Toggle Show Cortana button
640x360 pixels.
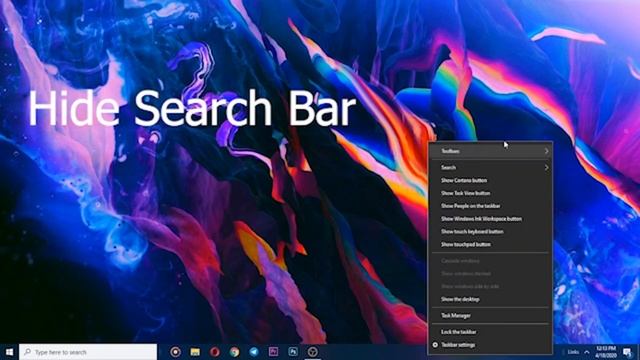tap(490, 180)
